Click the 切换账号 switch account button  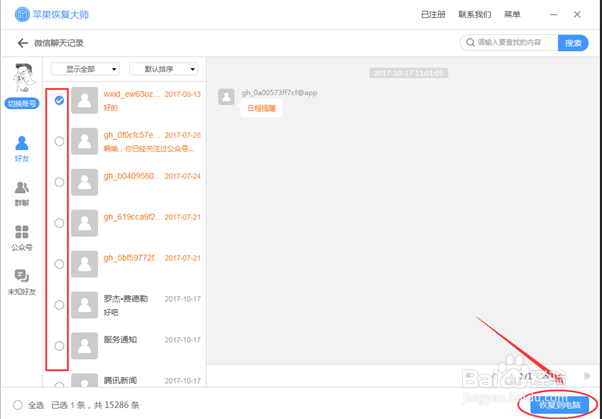(22, 103)
